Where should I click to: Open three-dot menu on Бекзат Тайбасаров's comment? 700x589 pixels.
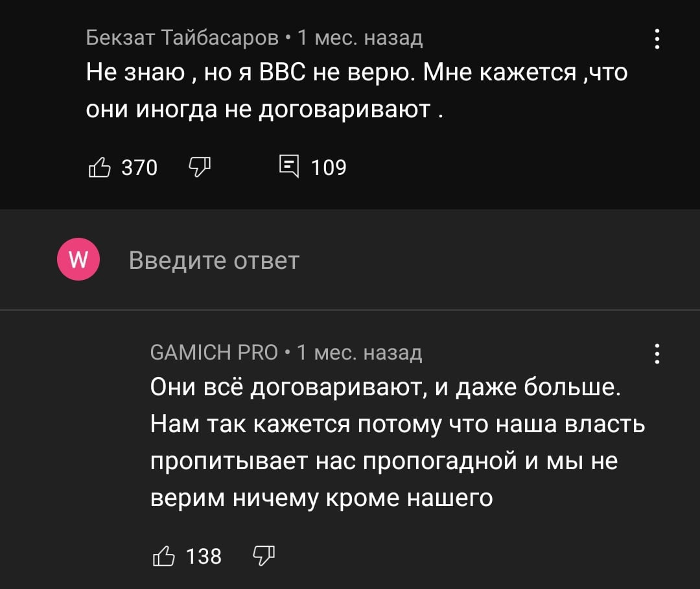point(657,40)
